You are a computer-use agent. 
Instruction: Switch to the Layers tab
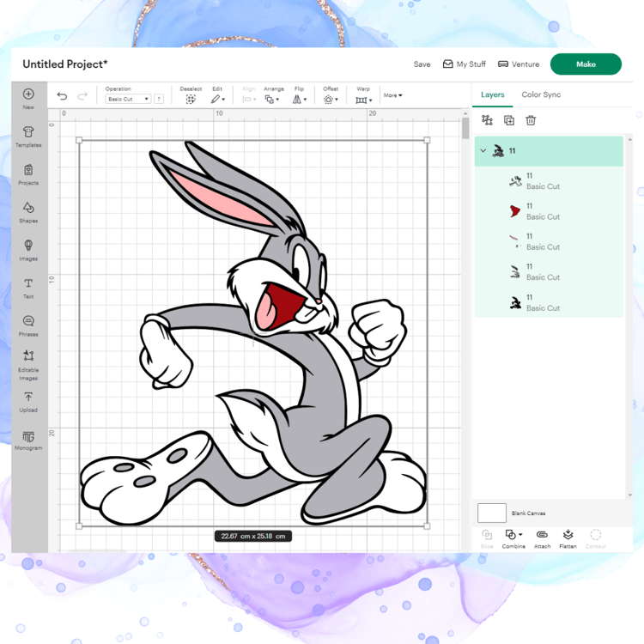[492, 94]
